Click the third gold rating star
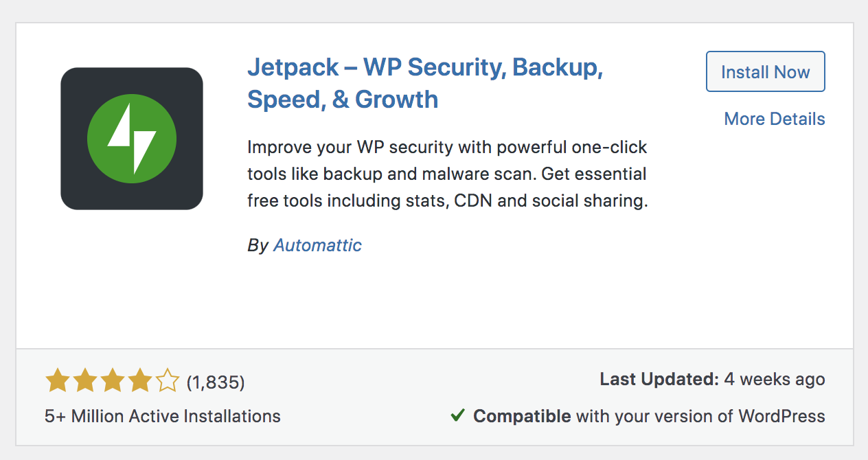This screenshot has height=460, width=868. (112, 380)
